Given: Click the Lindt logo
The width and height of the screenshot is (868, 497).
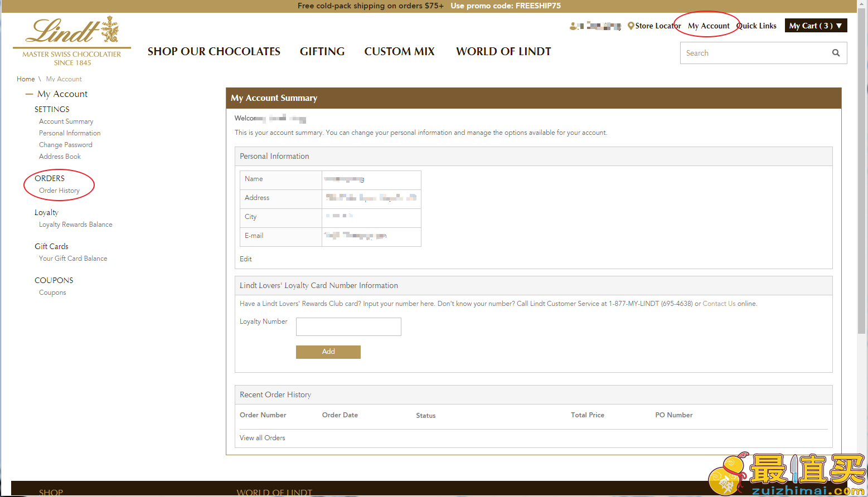Looking at the screenshot, I should [72, 41].
